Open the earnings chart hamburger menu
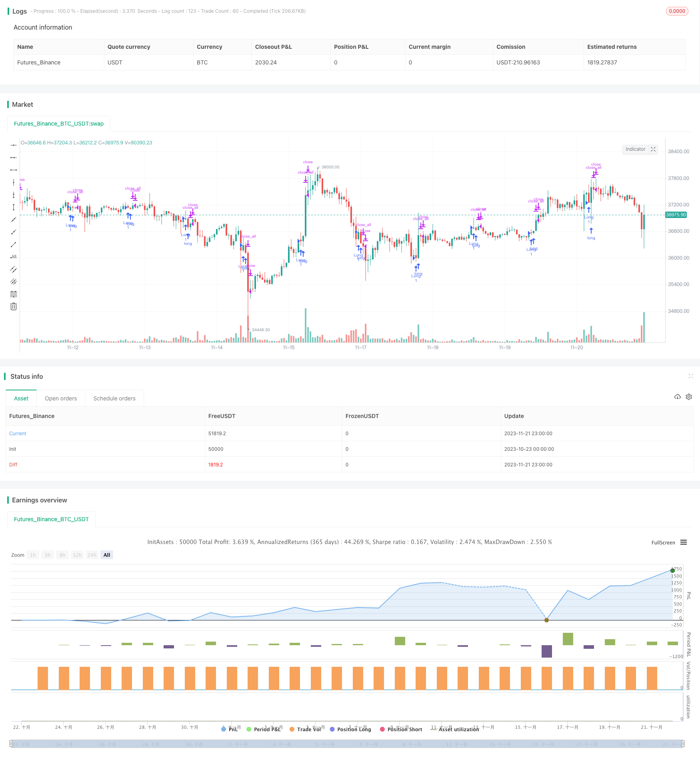Screen dimensions: 700x760 684,542
